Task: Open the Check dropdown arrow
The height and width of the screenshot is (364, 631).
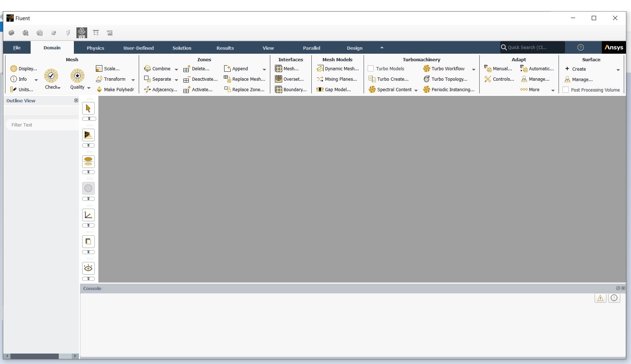Action: [59, 88]
